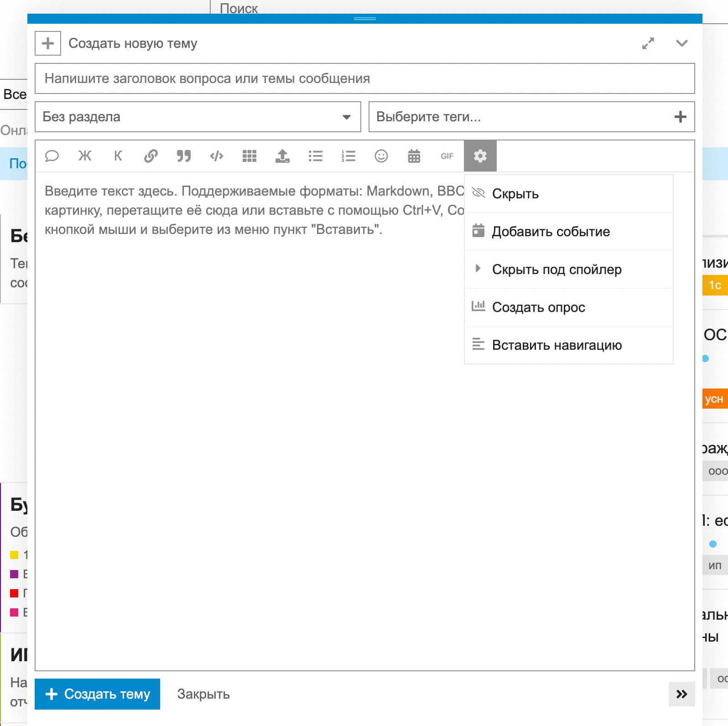Click the speech bubble comment icon
Image resolution: width=728 pixels, height=726 pixels.
point(52,156)
